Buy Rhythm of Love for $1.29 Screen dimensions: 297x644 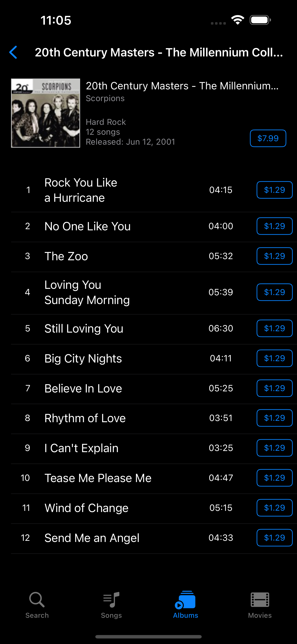point(274,418)
